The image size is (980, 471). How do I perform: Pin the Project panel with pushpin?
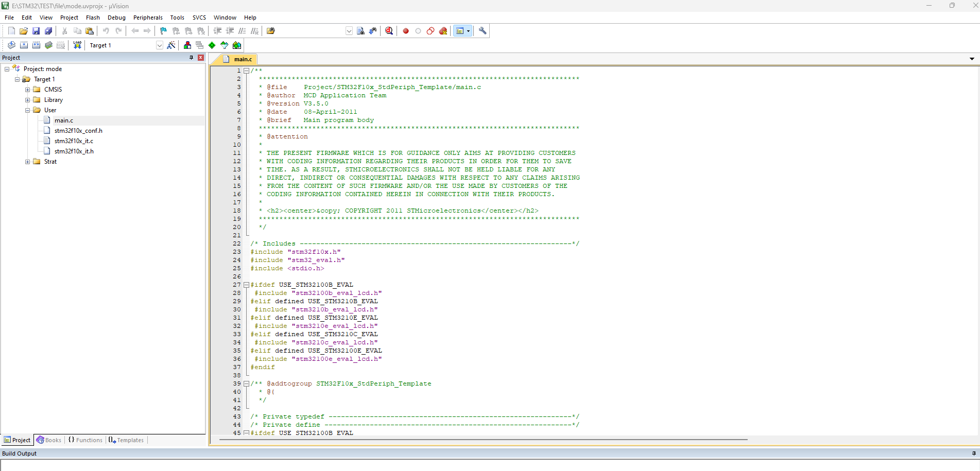coord(192,58)
